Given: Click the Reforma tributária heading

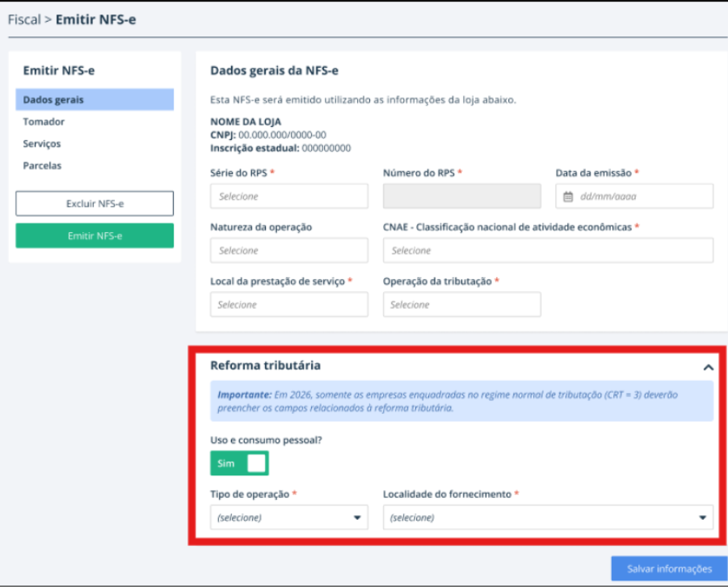Looking at the screenshot, I should 266,365.
